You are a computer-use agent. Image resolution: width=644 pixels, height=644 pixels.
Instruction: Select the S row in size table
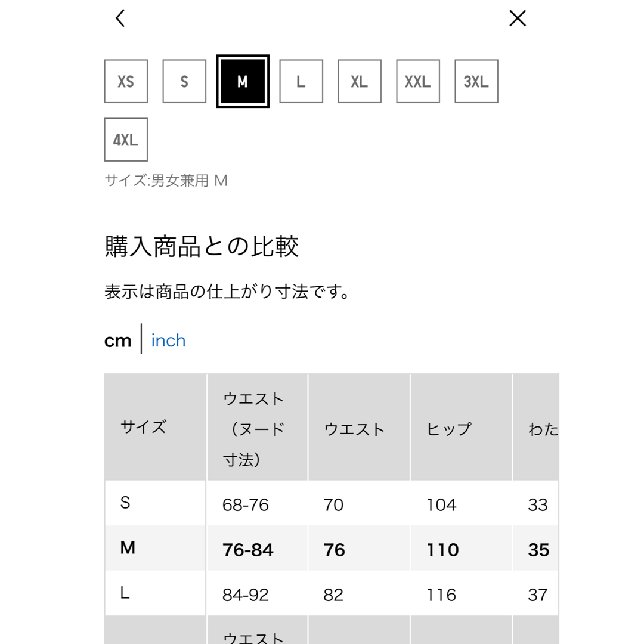click(x=332, y=503)
